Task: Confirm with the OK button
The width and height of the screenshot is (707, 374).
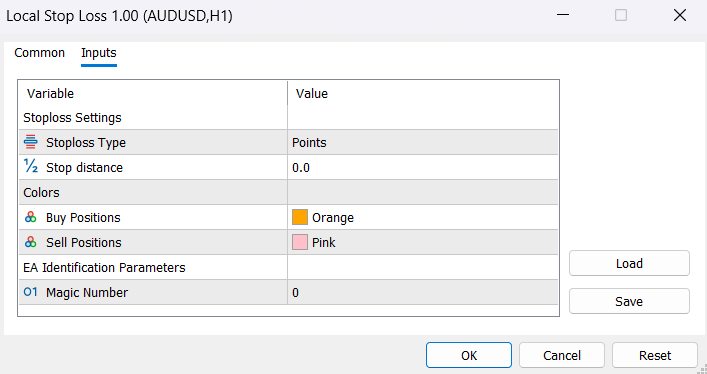Action: [469, 355]
